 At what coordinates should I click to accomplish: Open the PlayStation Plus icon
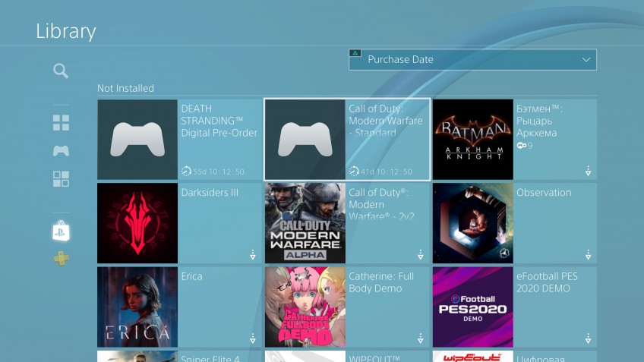[x=62, y=259]
